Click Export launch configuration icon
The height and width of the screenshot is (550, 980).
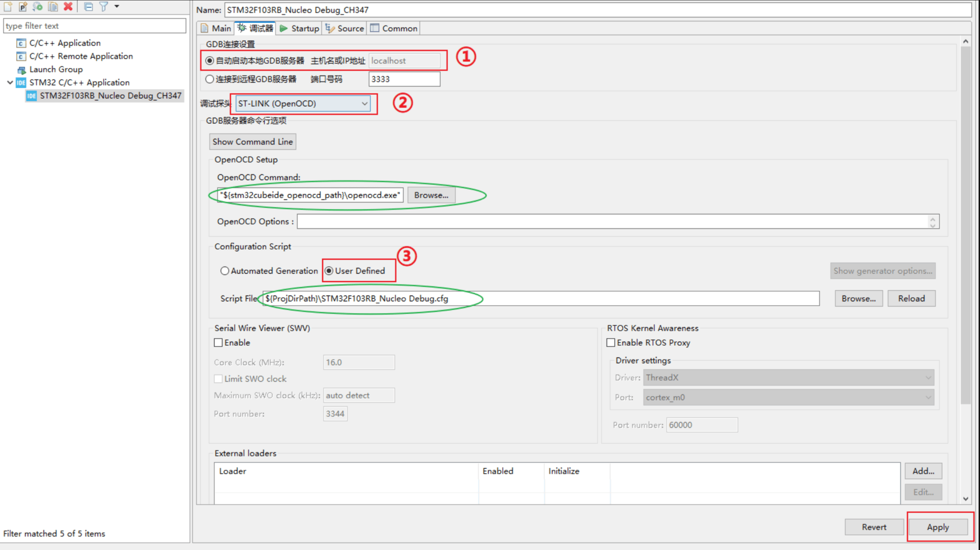(x=38, y=6)
